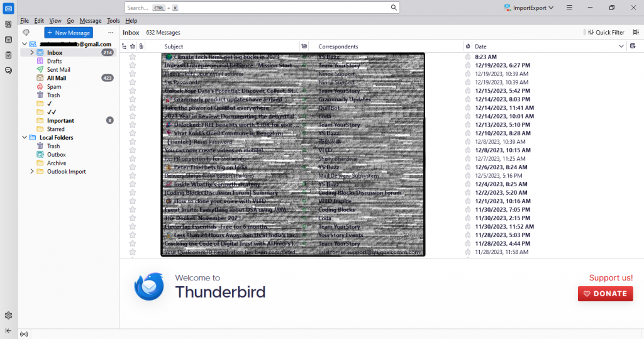Sort by Correspondents column header

pos(338,47)
